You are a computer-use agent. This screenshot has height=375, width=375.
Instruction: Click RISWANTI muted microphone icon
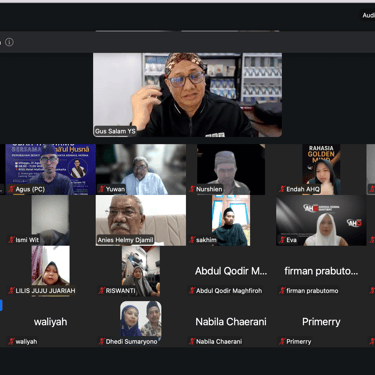point(102,291)
